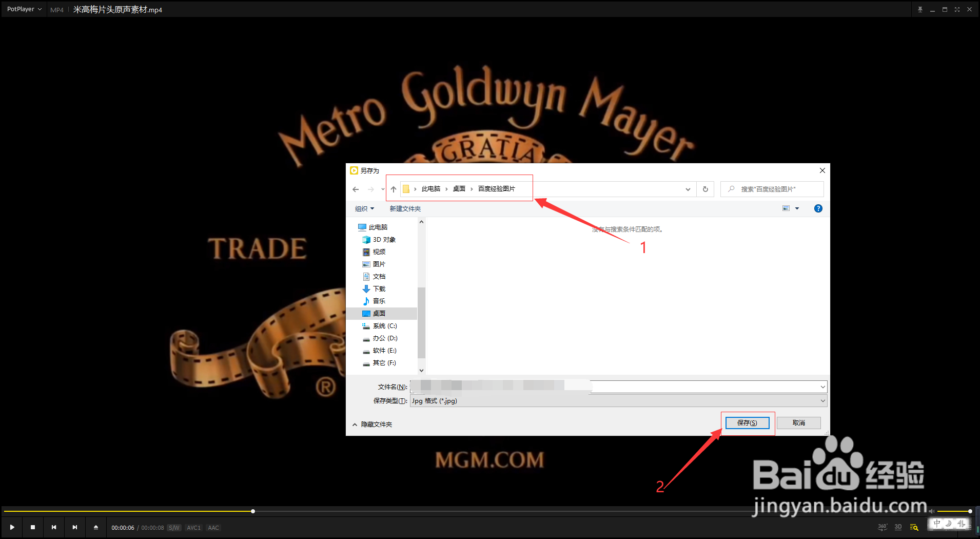The image size is (980, 539).
Task: Select 桌面 in the navigation tree
Action: (381, 314)
